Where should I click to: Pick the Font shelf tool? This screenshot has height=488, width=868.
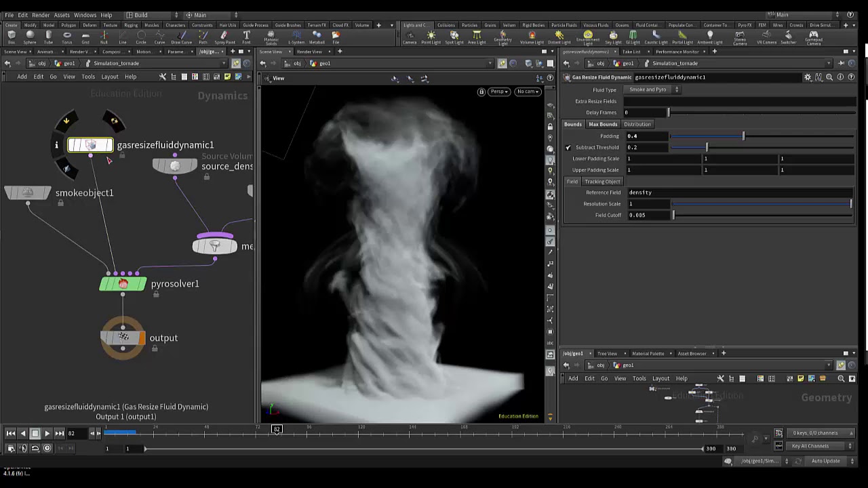click(246, 37)
